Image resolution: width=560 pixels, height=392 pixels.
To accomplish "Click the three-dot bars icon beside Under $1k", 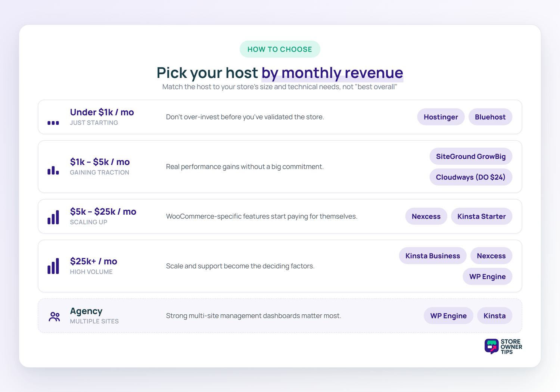I will click(x=53, y=123).
